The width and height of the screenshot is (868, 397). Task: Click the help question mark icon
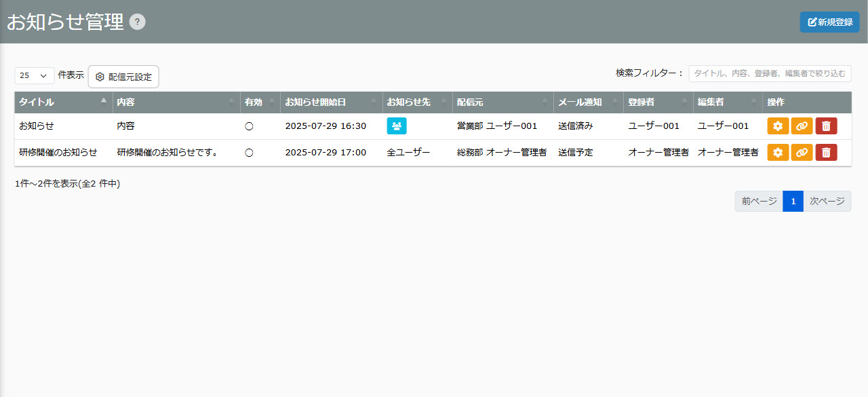pos(138,22)
